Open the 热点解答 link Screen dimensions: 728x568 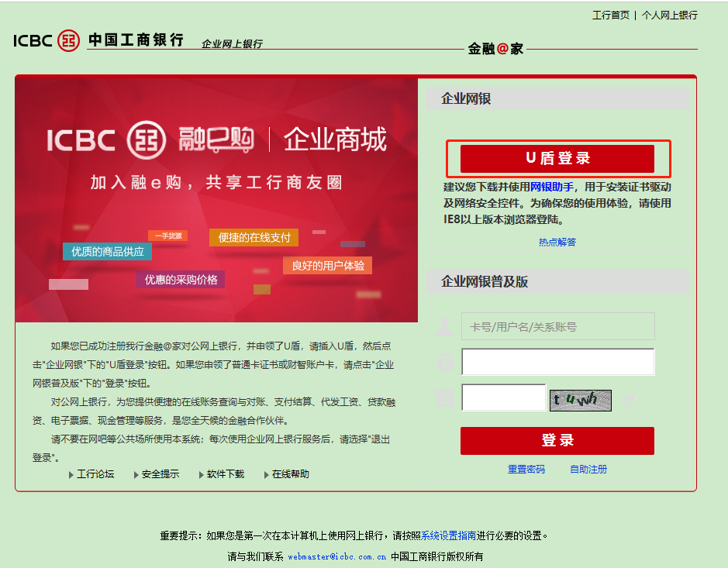coord(557,242)
